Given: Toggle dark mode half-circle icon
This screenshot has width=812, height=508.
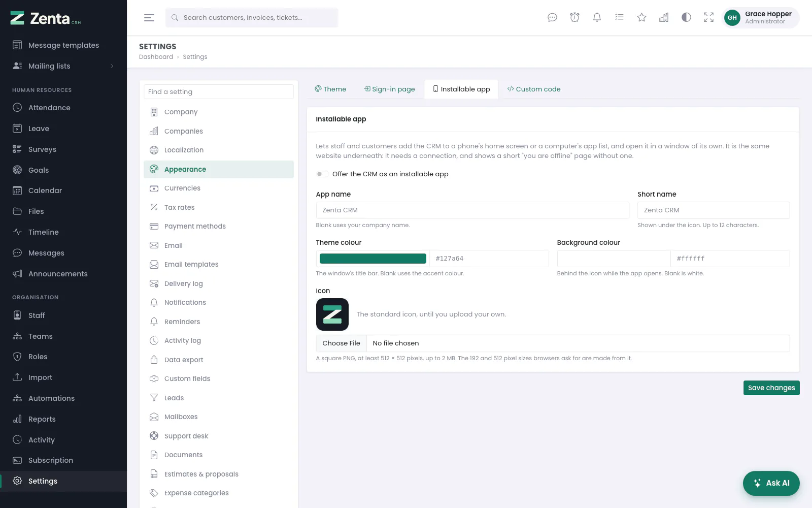Looking at the screenshot, I should tap(686, 18).
